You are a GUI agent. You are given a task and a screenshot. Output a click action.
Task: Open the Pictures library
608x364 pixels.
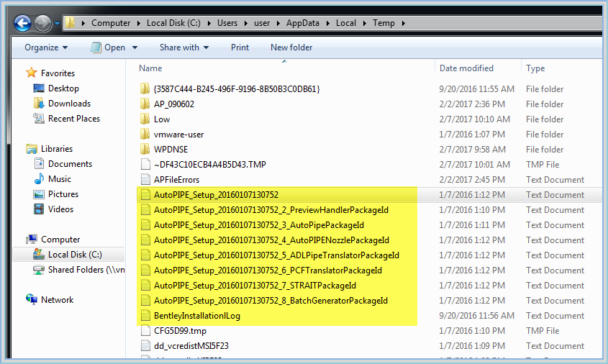(63, 194)
